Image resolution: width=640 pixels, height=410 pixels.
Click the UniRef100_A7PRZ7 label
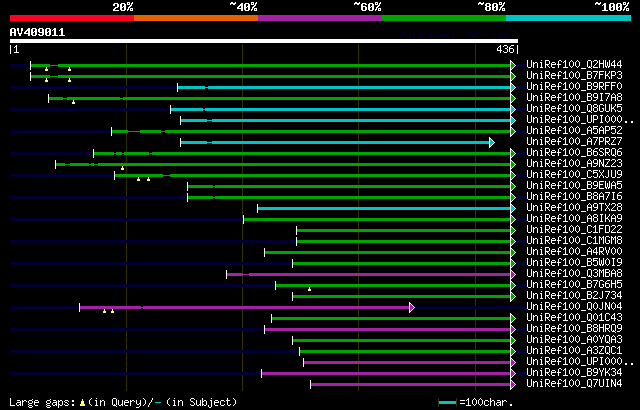coord(574,142)
